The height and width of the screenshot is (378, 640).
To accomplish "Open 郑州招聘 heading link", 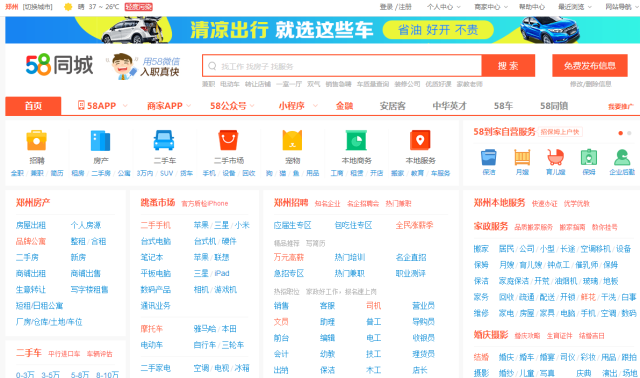I will 291,202.
